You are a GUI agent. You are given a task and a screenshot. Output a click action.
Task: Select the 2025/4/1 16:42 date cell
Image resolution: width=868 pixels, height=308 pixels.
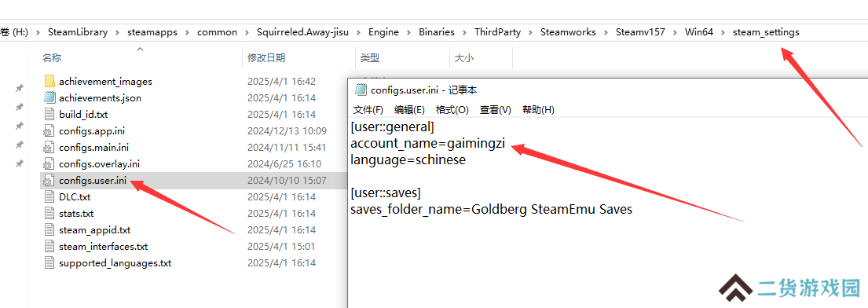[x=281, y=82]
